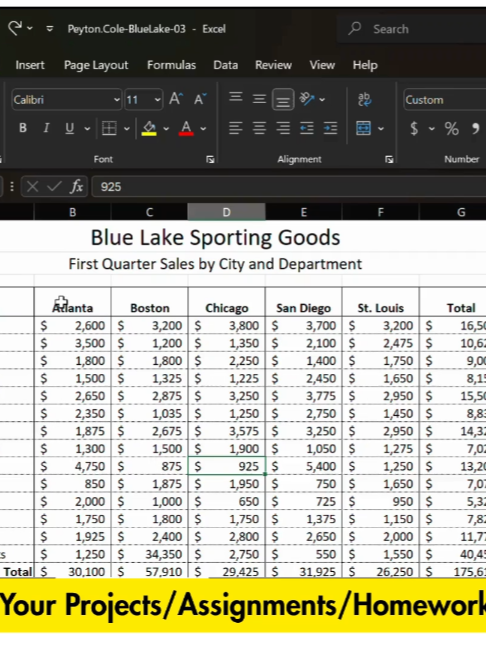
Task: Click Increase Indent icon
Action: point(331,128)
